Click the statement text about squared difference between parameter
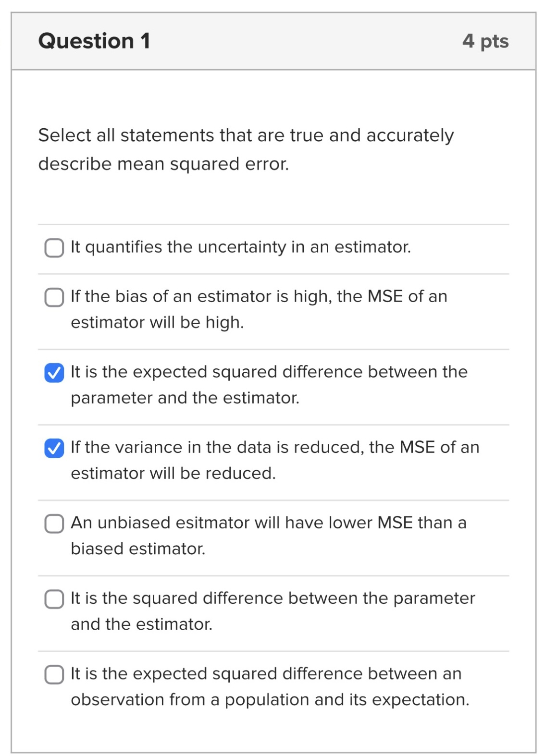The image size is (545, 756). pos(272,610)
